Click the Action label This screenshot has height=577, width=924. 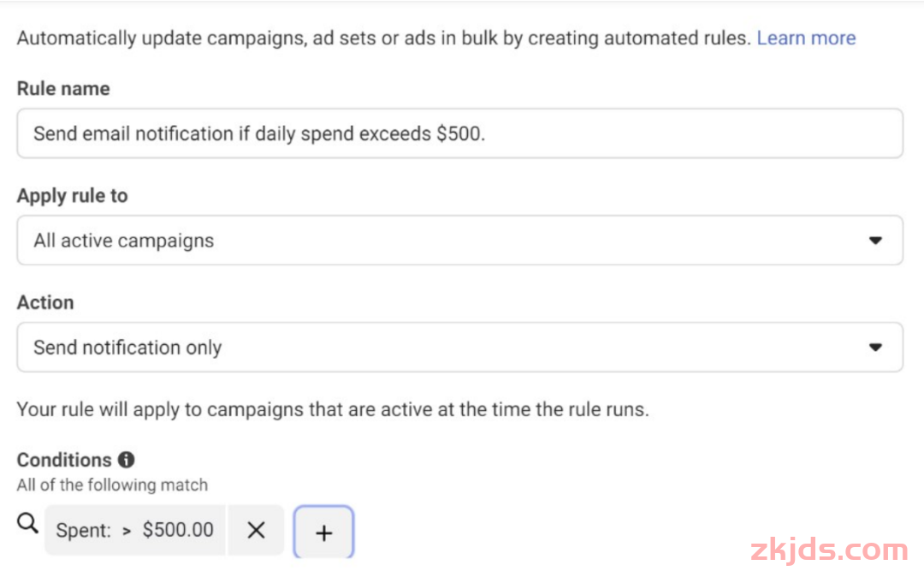click(45, 302)
